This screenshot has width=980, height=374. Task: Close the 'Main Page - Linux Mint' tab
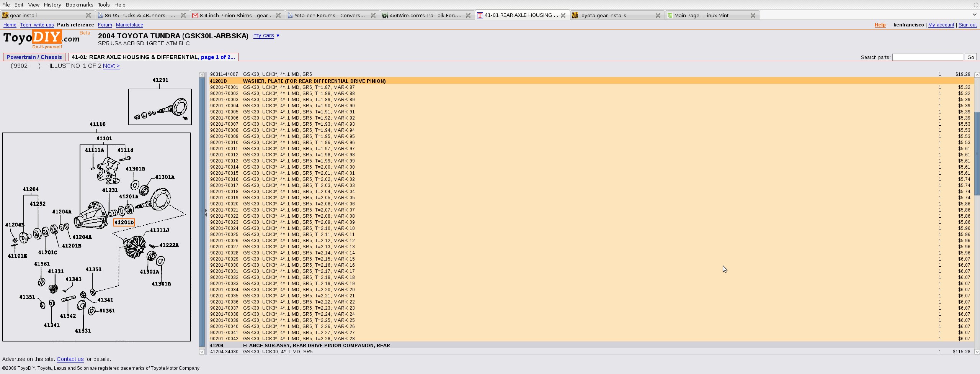753,15
